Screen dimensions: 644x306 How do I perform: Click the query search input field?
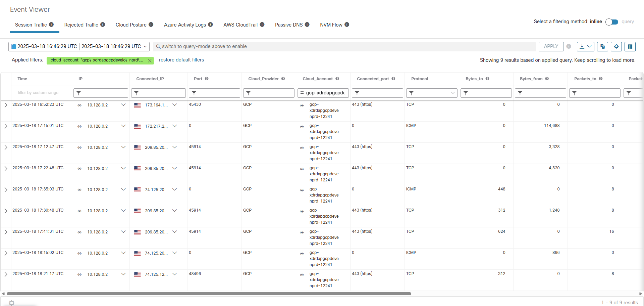click(344, 46)
